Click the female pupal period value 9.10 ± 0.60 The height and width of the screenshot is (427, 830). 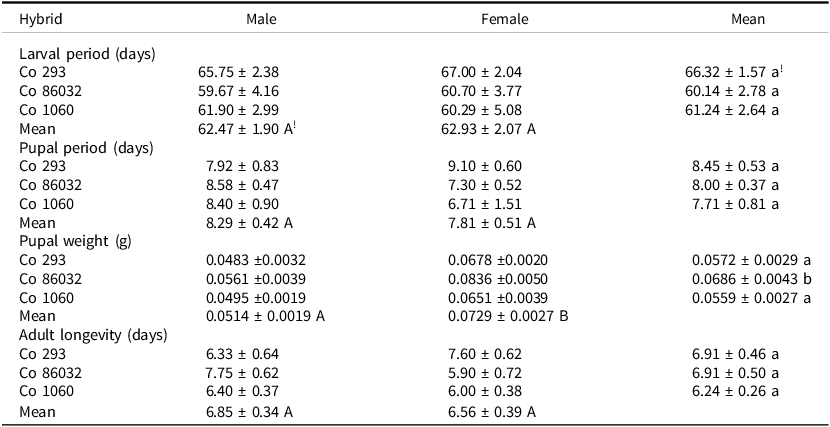tap(486, 166)
